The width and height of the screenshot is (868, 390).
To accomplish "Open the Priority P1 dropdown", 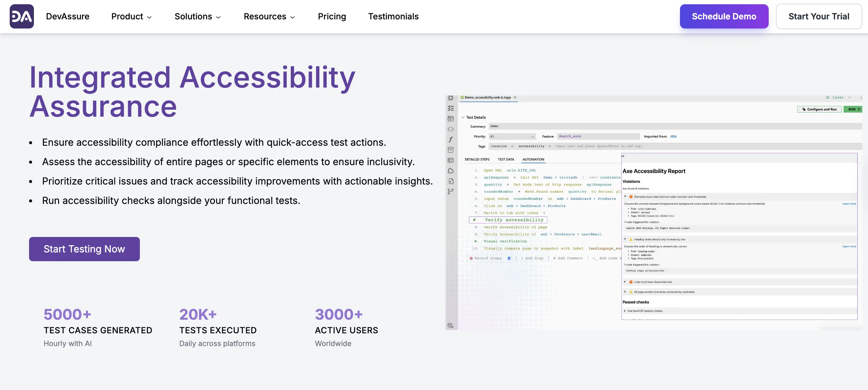I will [x=512, y=136].
